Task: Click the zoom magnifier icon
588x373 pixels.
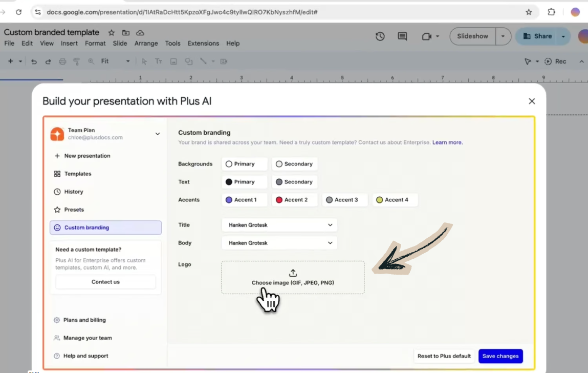Action: coord(91,61)
